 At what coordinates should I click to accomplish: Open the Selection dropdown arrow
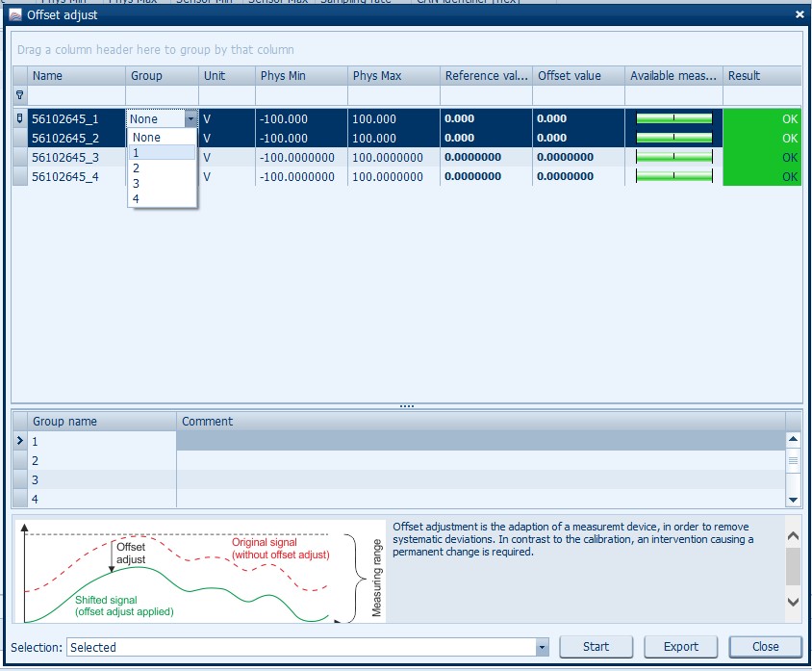543,647
